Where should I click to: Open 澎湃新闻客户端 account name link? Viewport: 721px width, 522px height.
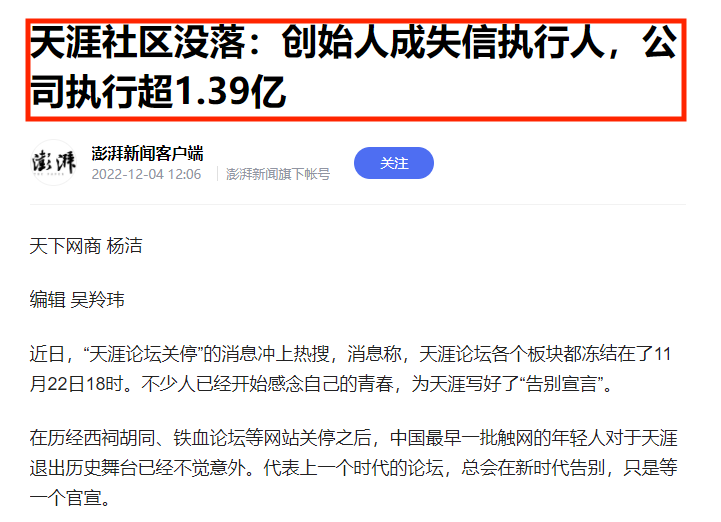coord(147,153)
